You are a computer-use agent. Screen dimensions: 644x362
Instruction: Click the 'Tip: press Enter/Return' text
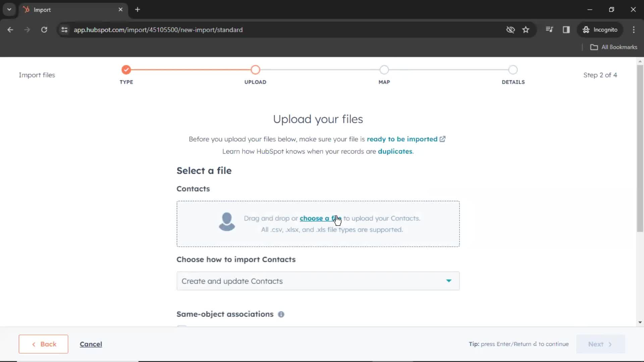(x=519, y=344)
